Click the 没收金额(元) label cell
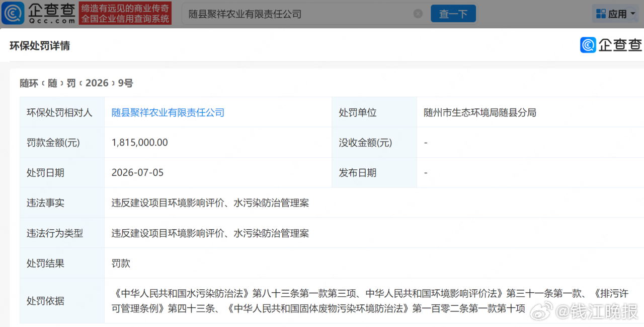644x327 pixels. click(374, 143)
